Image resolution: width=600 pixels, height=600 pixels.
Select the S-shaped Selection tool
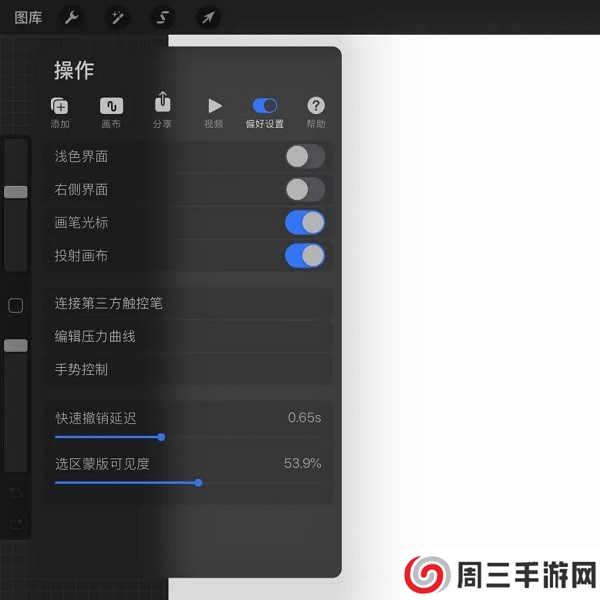pyautogui.click(x=163, y=17)
